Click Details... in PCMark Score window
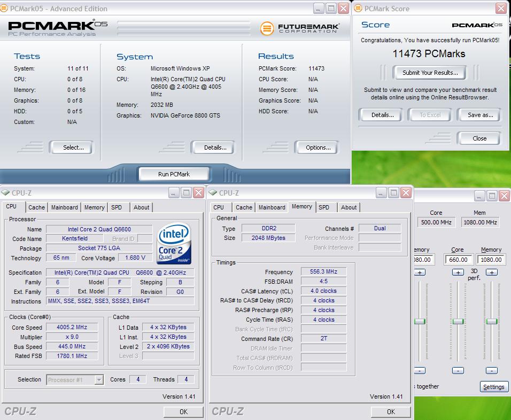Viewport: 511px width, 420px height. tap(381, 115)
